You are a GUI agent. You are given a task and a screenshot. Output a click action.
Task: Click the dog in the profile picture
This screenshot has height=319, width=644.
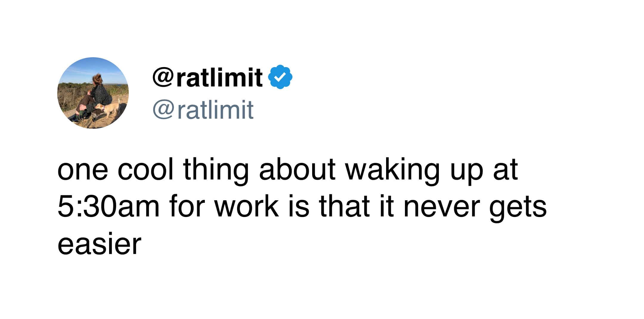click(108, 109)
